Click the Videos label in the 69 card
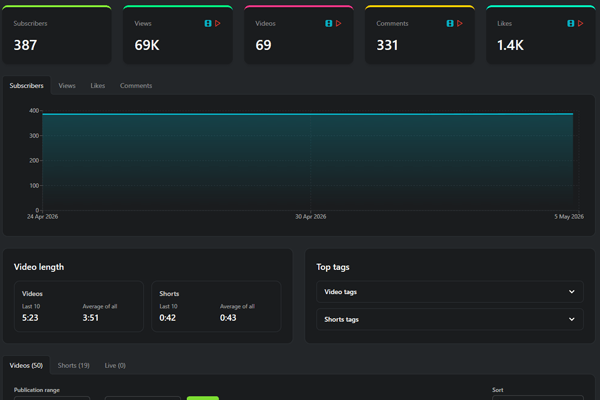 tap(265, 23)
